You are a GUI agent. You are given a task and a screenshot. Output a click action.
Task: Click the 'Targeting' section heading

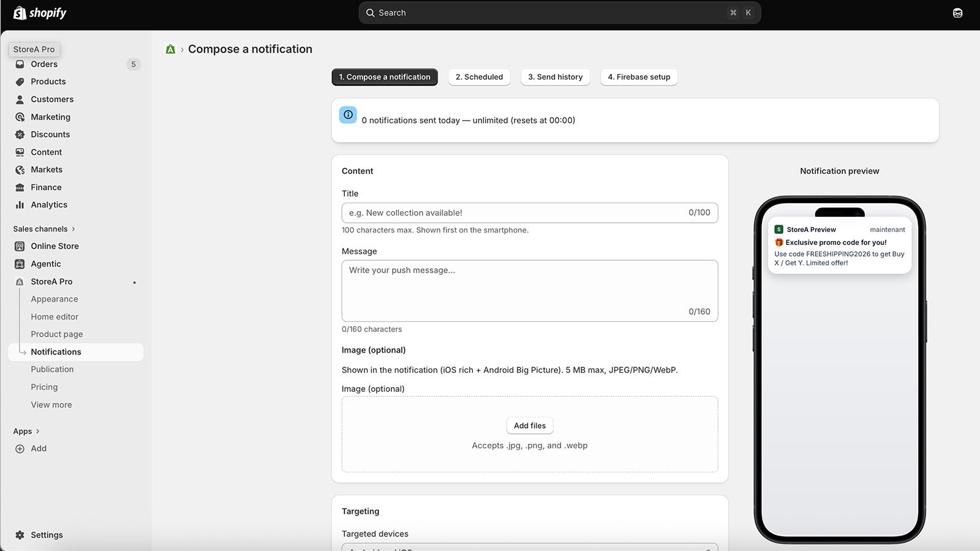[360, 511]
